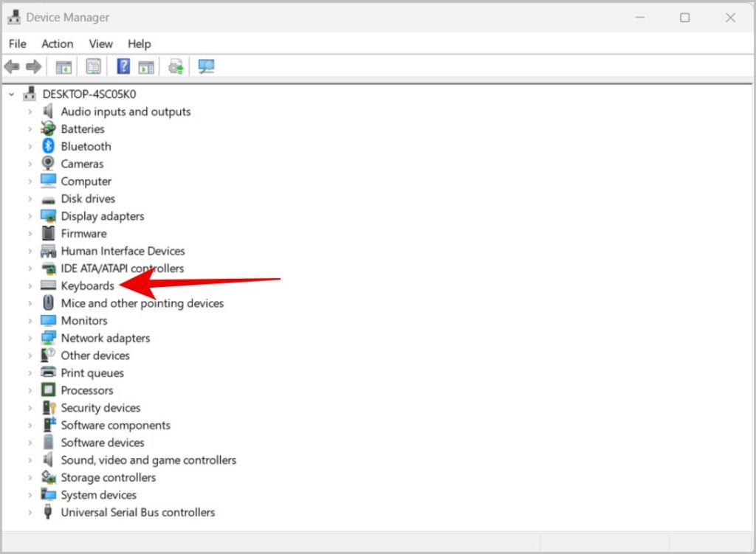The image size is (756, 554).
Task: Click the Storage controllers icon
Action: click(48, 477)
